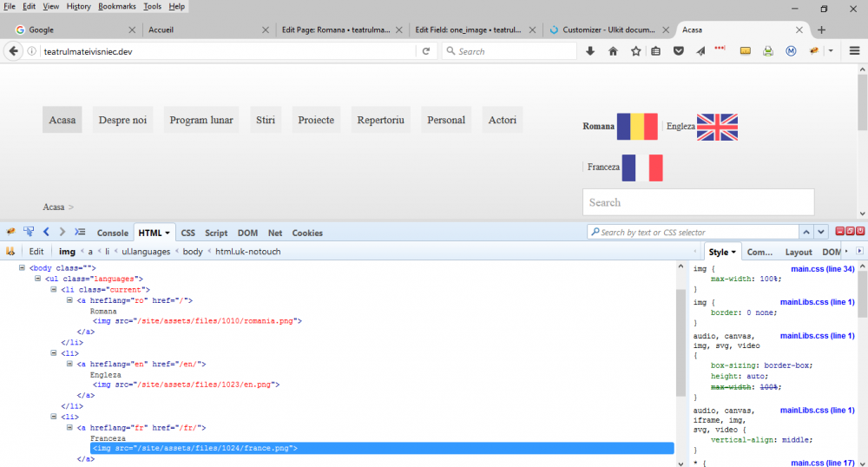Image resolution: width=868 pixels, height=467 pixels.
Task: Switch to the Console tab in Firebug
Action: 112,233
